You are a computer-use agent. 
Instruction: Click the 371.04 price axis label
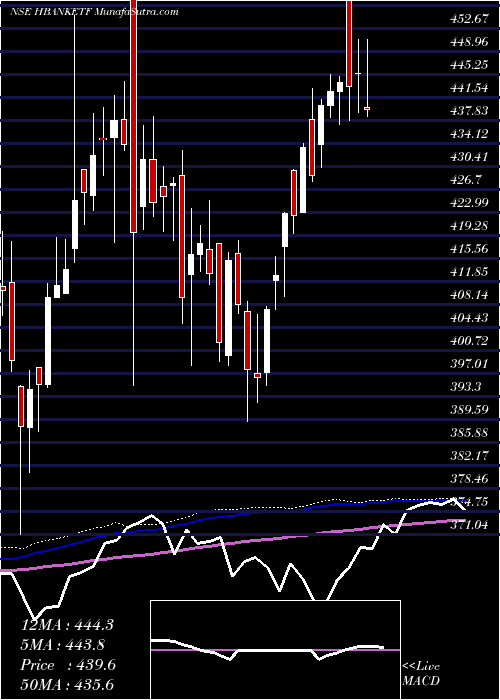pyautogui.click(x=468, y=525)
